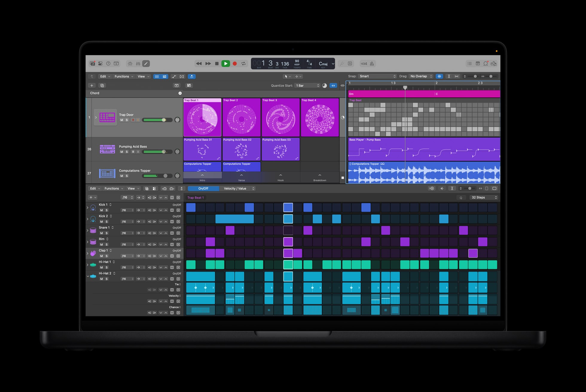Open the List Editors icon at top right

[x=470, y=63]
